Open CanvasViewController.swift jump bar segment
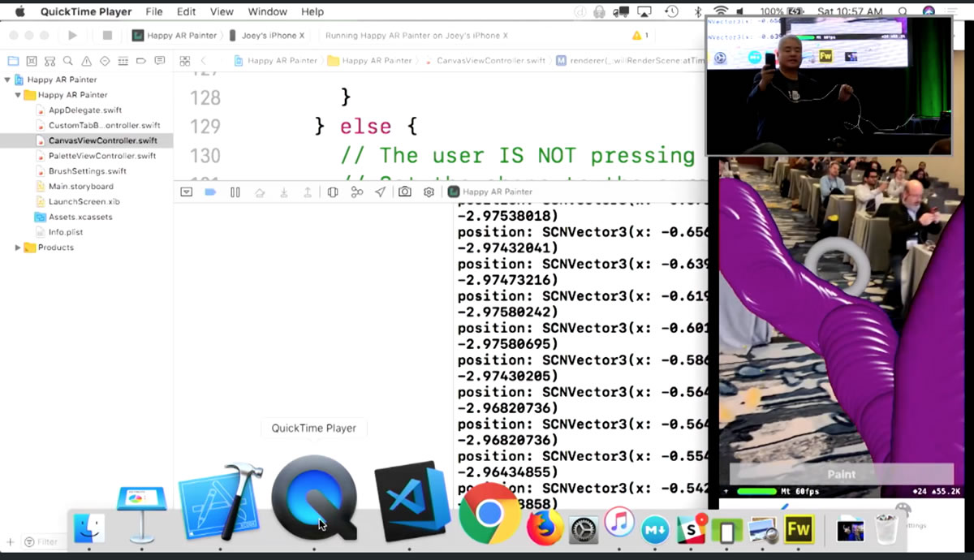This screenshot has width=974, height=560. click(485, 61)
